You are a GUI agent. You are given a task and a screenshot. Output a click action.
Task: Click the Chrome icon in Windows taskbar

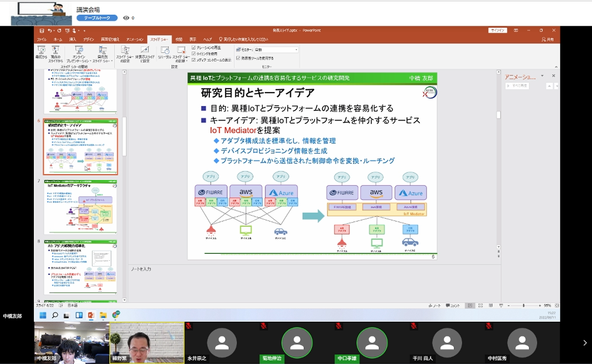coord(116,315)
